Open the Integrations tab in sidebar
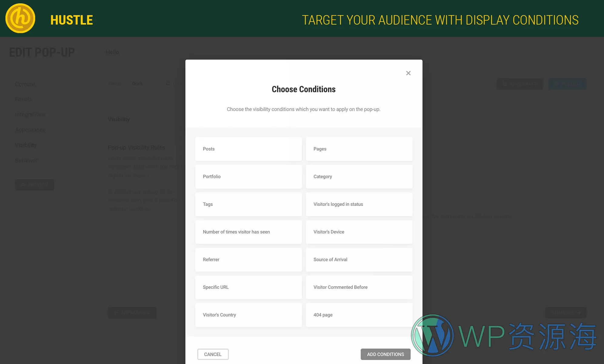 (x=30, y=114)
